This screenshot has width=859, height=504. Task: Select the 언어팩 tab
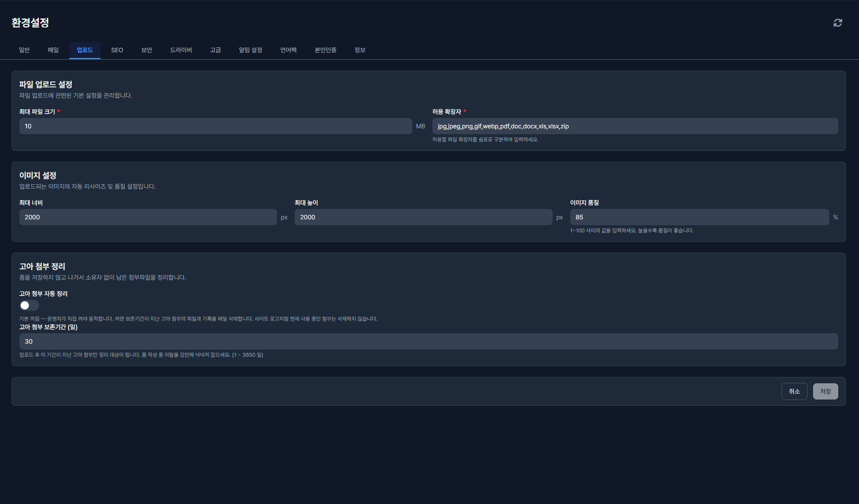[288, 50]
